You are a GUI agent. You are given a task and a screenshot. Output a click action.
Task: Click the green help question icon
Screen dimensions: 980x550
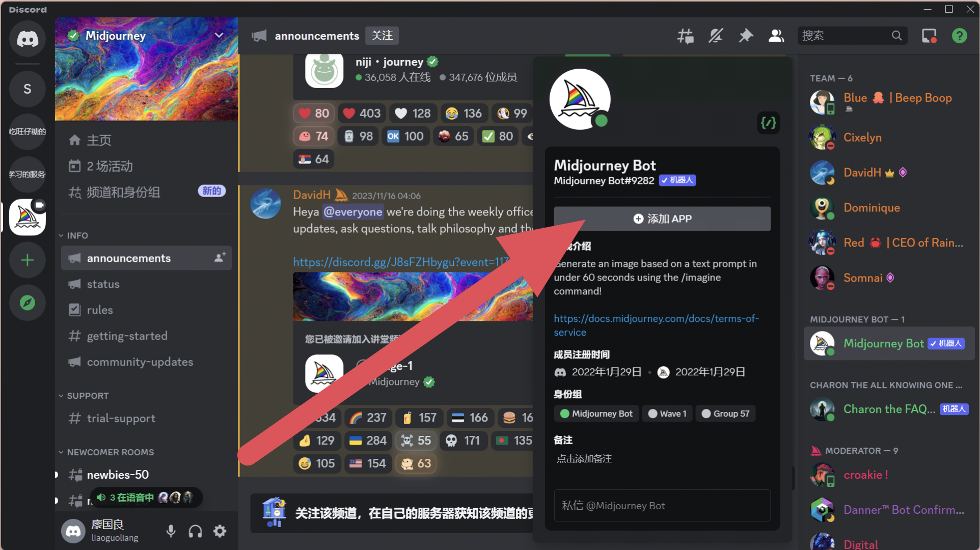click(x=959, y=36)
